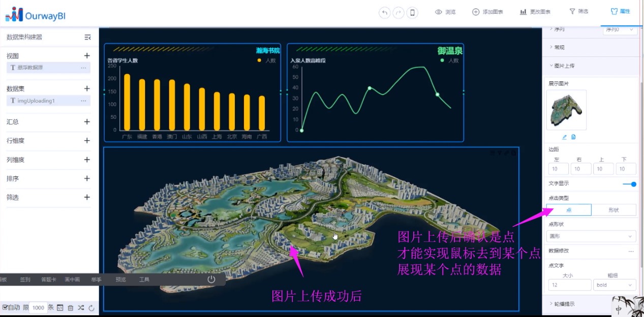Click the 右 margin input
Screen dimensions: 644x317
coord(581,169)
